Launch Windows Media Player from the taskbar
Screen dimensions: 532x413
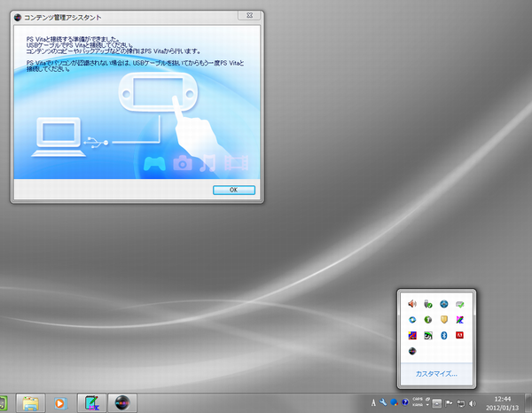[61, 402]
